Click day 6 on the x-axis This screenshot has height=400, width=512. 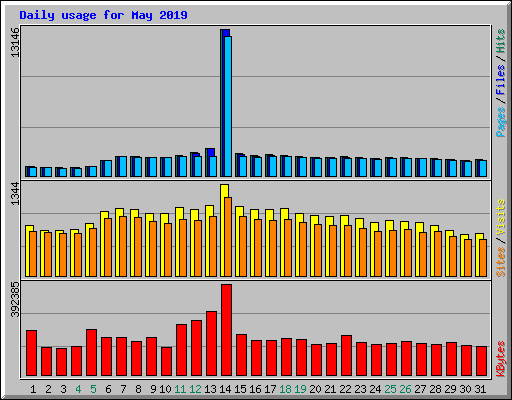coord(108,389)
